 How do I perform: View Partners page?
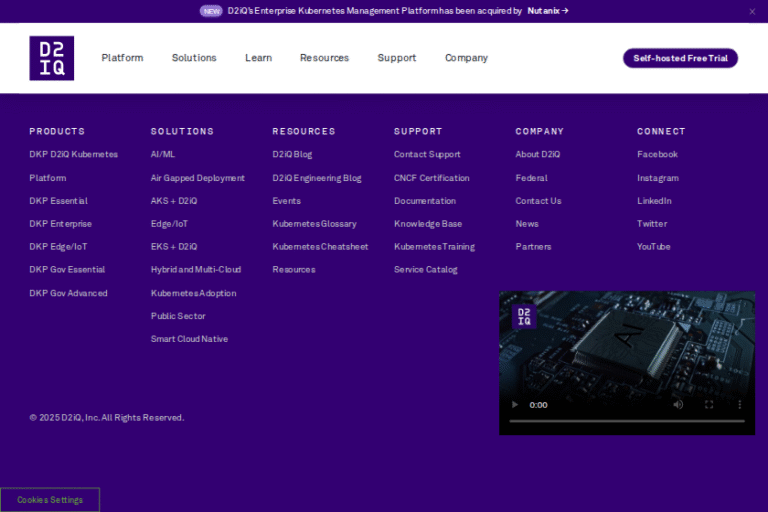pos(533,247)
